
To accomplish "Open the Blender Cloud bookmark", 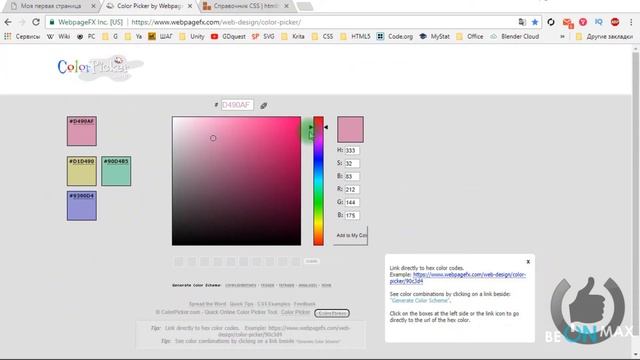I will click(515, 36).
